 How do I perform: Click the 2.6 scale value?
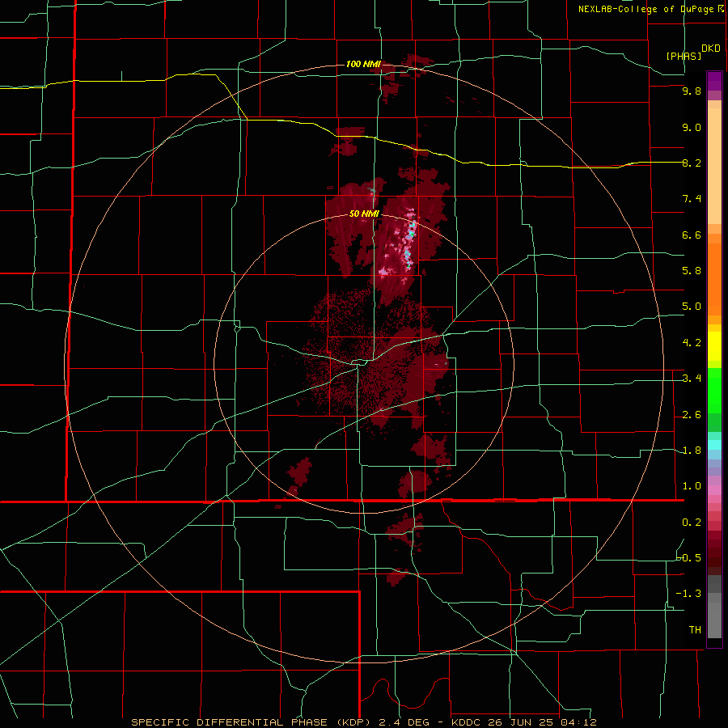coord(692,415)
